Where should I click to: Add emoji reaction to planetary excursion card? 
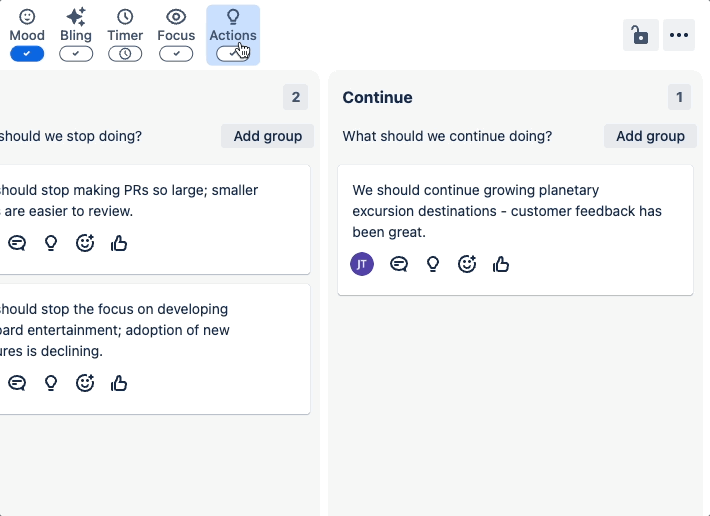[467, 264]
